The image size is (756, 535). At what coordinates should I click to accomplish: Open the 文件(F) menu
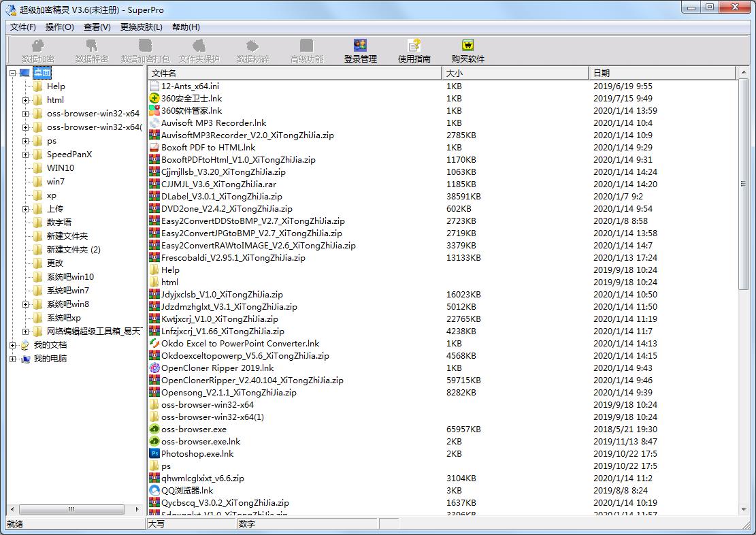(x=23, y=27)
